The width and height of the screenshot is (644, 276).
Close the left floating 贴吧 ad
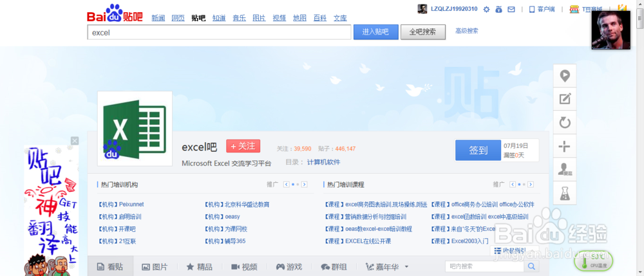pyautogui.click(x=74, y=141)
